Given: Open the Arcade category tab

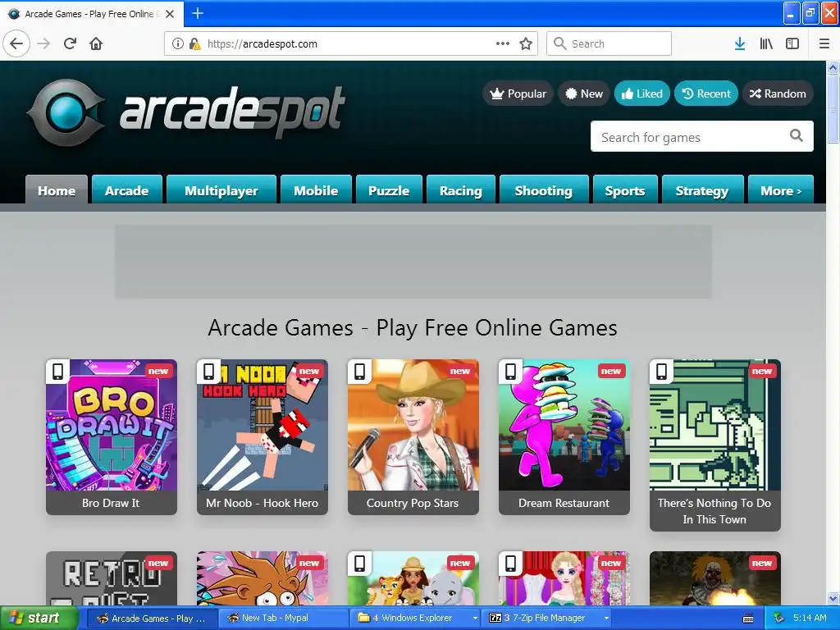Looking at the screenshot, I should tap(127, 189).
